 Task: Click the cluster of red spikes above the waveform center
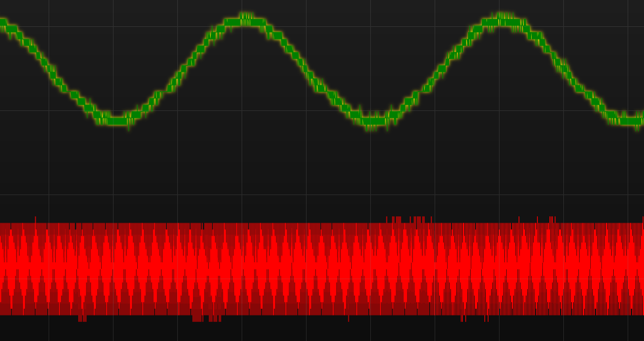pos(406,219)
